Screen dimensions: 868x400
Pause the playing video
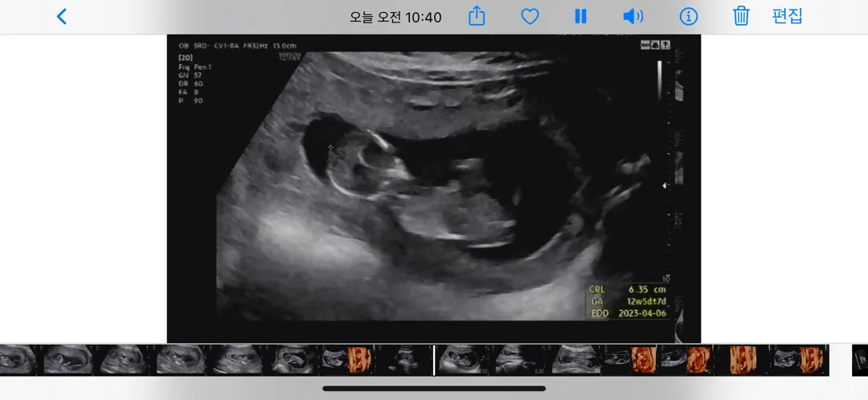[580, 17]
